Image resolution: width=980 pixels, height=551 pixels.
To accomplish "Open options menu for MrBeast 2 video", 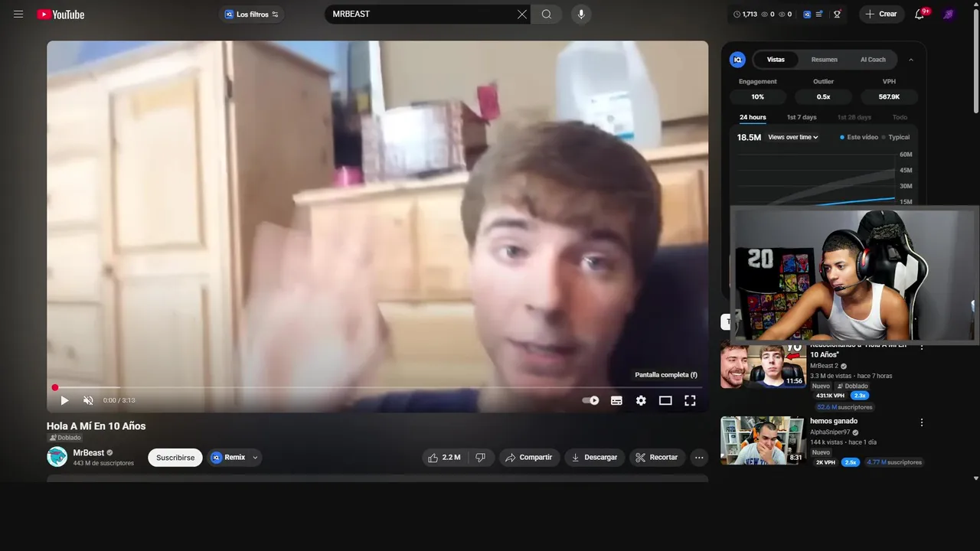I will tap(922, 347).
